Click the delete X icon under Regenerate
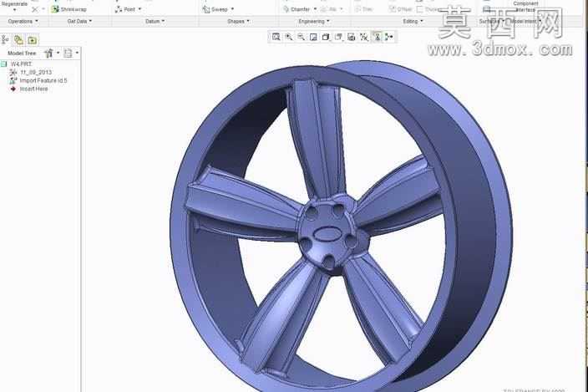The image size is (588, 392). click(35, 9)
